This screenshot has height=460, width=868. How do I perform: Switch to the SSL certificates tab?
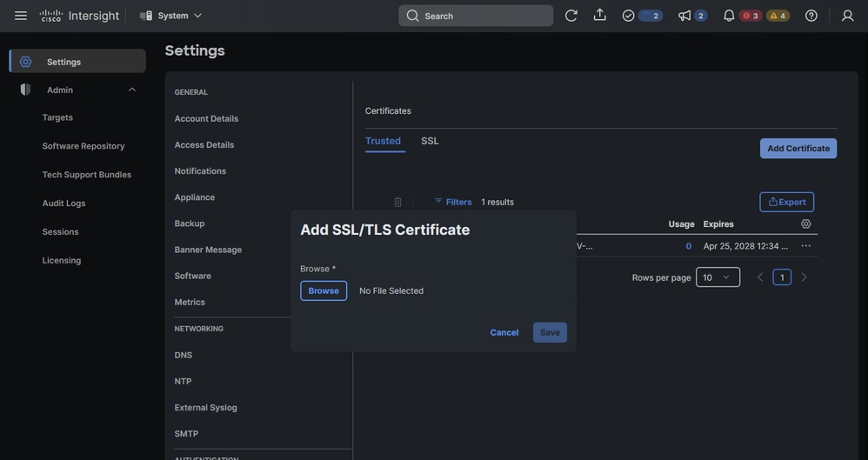(430, 141)
